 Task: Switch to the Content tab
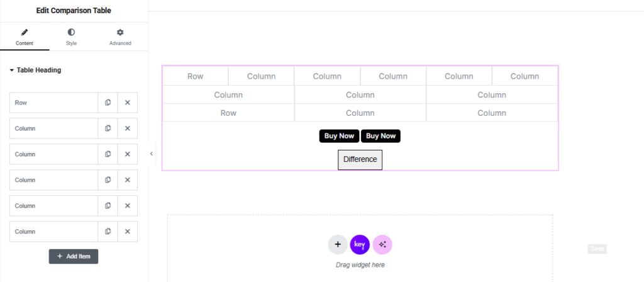pyautogui.click(x=25, y=37)
